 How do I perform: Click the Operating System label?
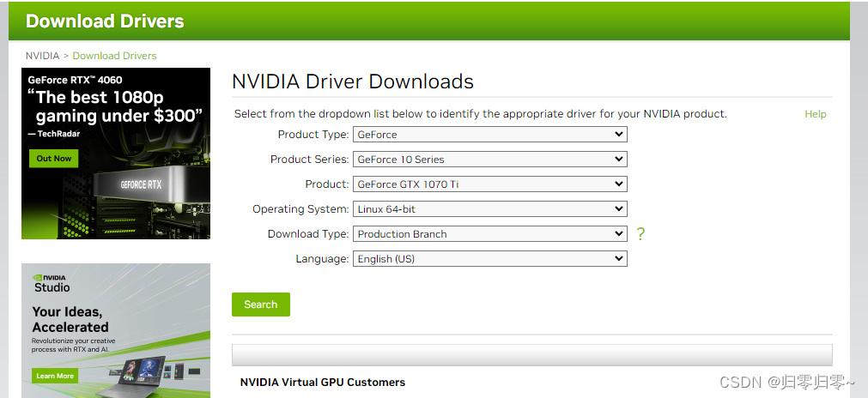point(300,209)
